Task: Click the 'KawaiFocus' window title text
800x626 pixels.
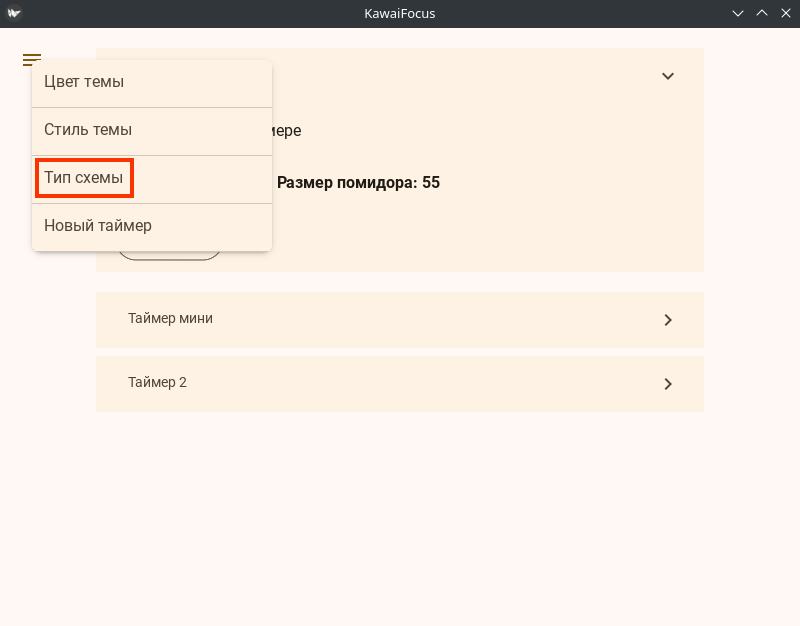Action: coord(400,13)
